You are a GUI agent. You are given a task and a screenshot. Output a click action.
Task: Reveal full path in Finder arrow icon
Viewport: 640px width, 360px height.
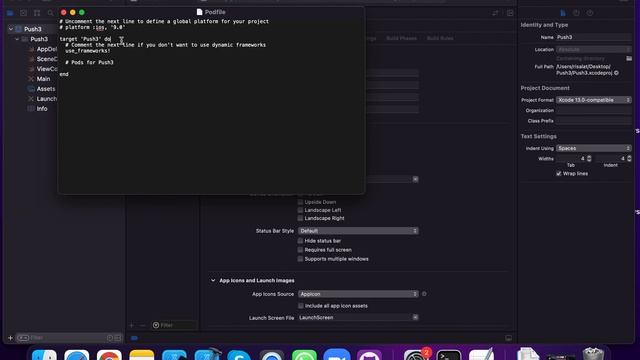pos(616,73)
